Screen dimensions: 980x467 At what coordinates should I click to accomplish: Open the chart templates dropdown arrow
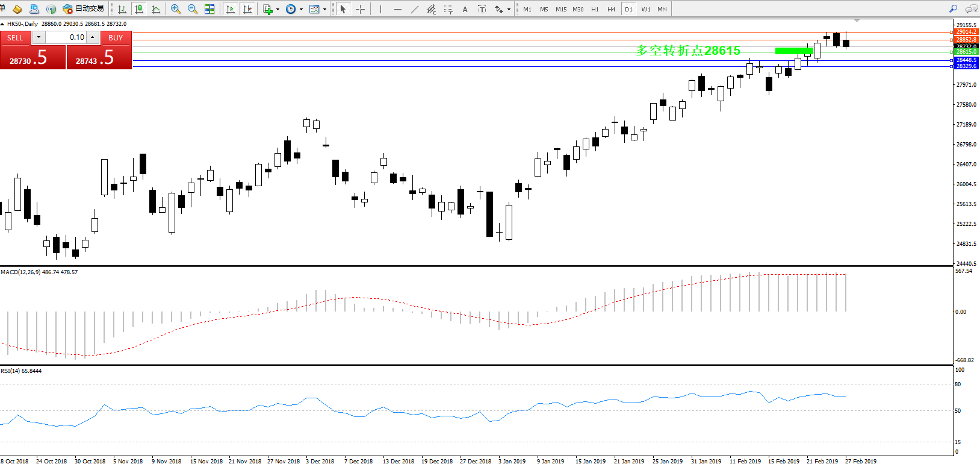pos(325,10)
